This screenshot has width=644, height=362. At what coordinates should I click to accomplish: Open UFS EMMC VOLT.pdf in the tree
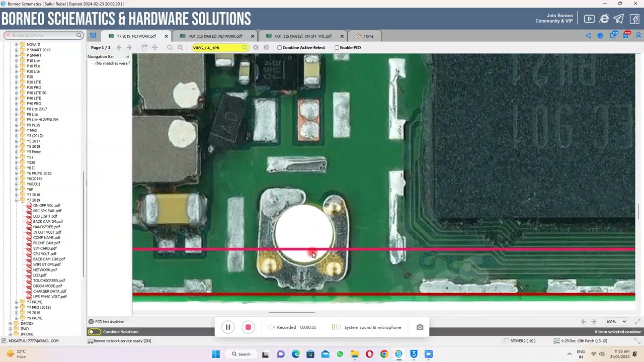(x=50, y=297)
